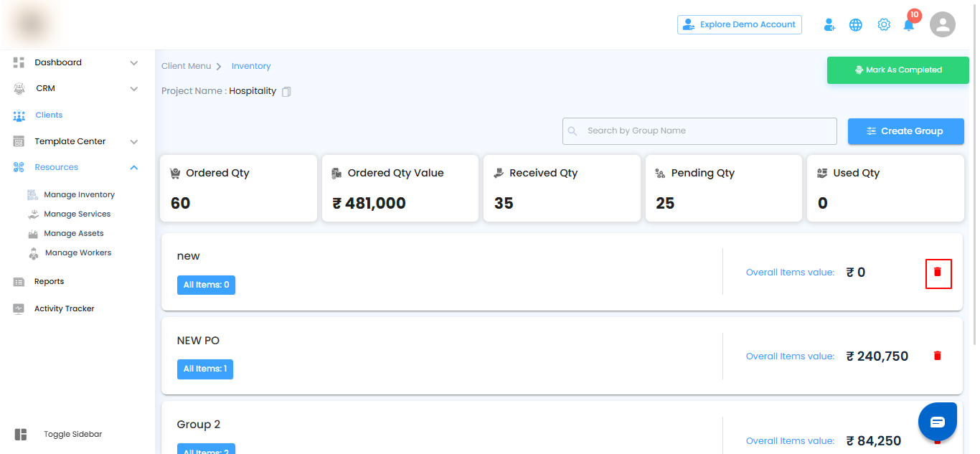Open Activity Tracker in sidebar
The width and height of the screenshot is (980, 454).
64,308
